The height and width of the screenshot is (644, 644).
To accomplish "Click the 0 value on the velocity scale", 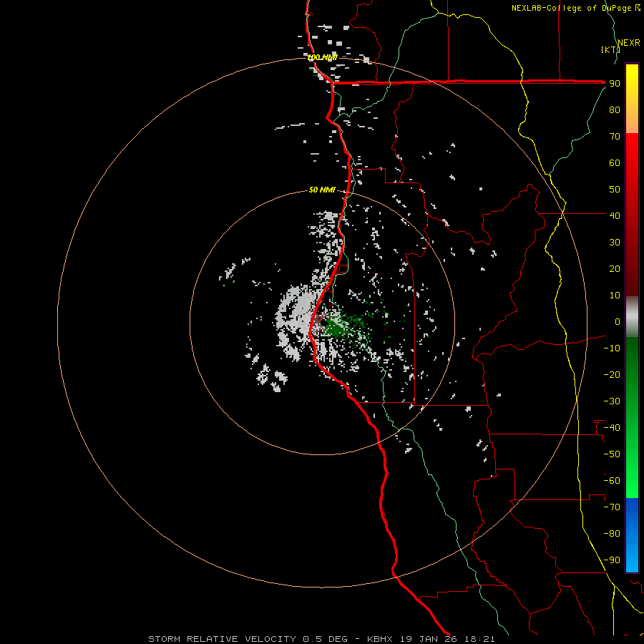I will [x=618, y=321].
